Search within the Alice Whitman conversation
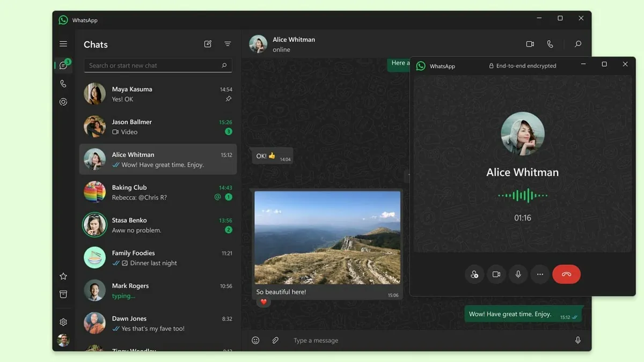644x362 pixels. [578, 44]
